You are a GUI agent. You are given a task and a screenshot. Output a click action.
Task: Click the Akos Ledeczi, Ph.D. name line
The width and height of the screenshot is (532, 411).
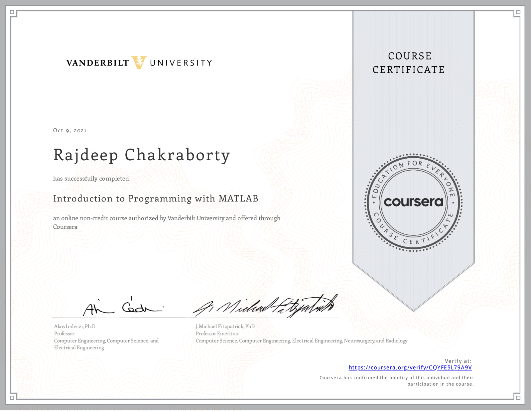click(75, 327)
